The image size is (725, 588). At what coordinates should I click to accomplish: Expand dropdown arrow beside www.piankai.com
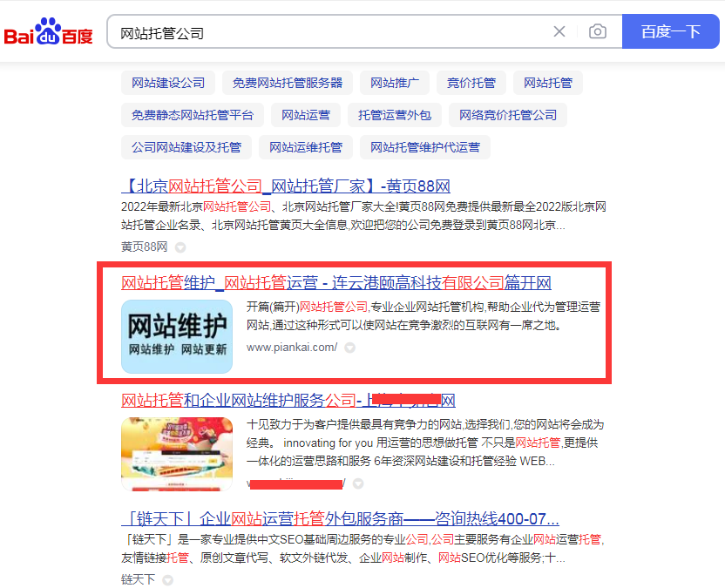tap(350, 348)
